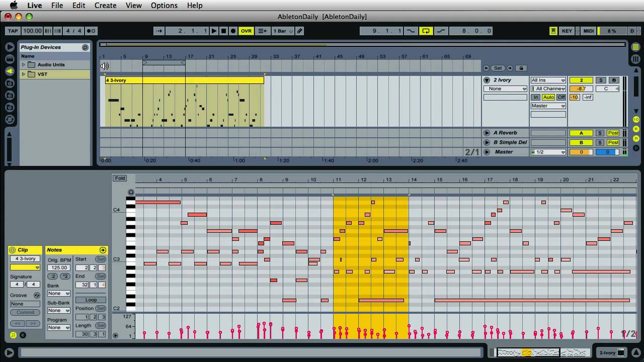Toggle the I-O section show button
The image size is (644, 362).
tap(636, 119)
